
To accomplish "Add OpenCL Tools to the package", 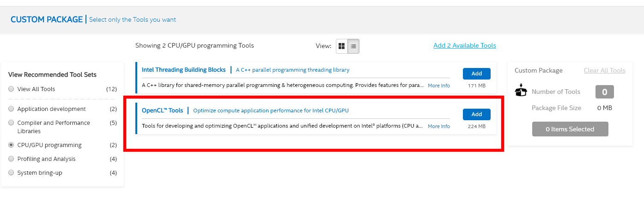I will [x=476, y=114].
